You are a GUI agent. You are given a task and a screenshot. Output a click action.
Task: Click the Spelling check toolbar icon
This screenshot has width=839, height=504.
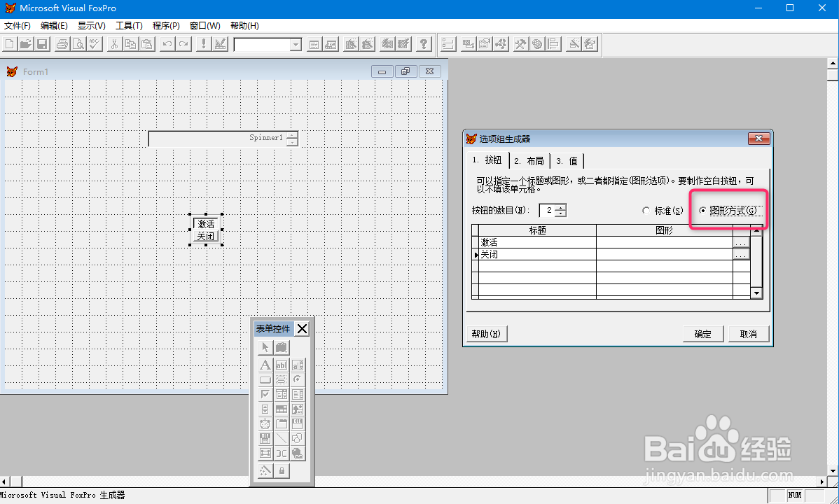click(95, 44)
